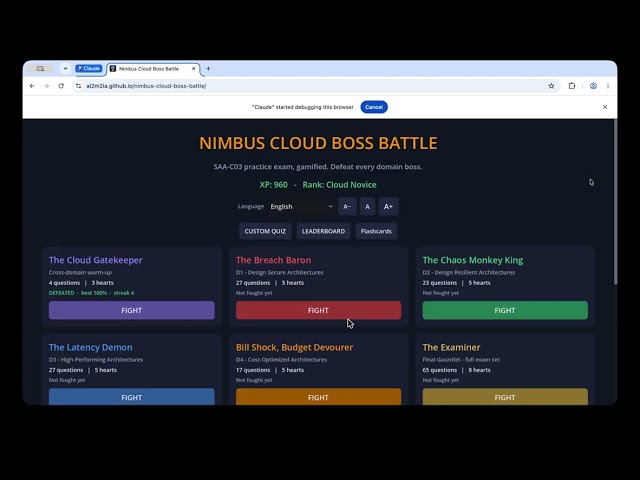
Task: Bookmark this page with the star icon
Action: pyautogui.click(x=551, y=86)
